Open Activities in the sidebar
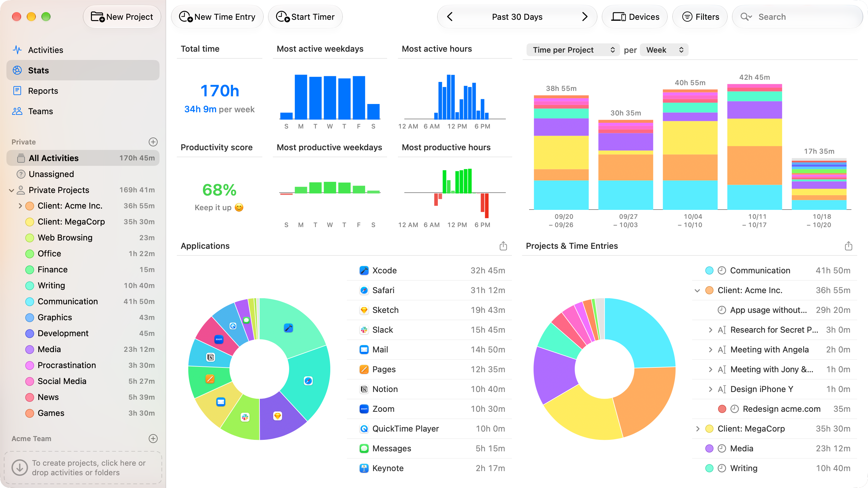 pyautogui.click(x=83, y=50)
